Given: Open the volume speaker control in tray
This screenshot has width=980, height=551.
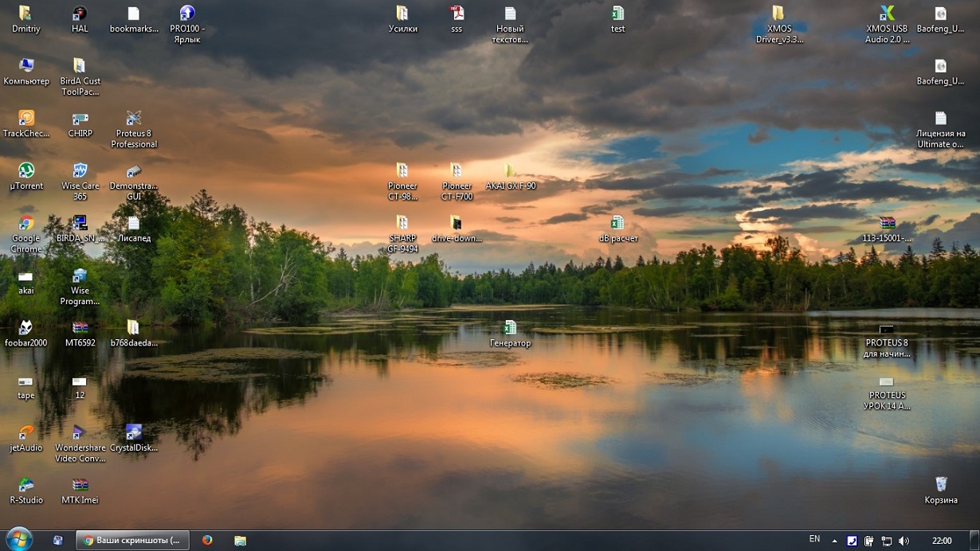Looking at the screenshot, I should pos(904,541).
